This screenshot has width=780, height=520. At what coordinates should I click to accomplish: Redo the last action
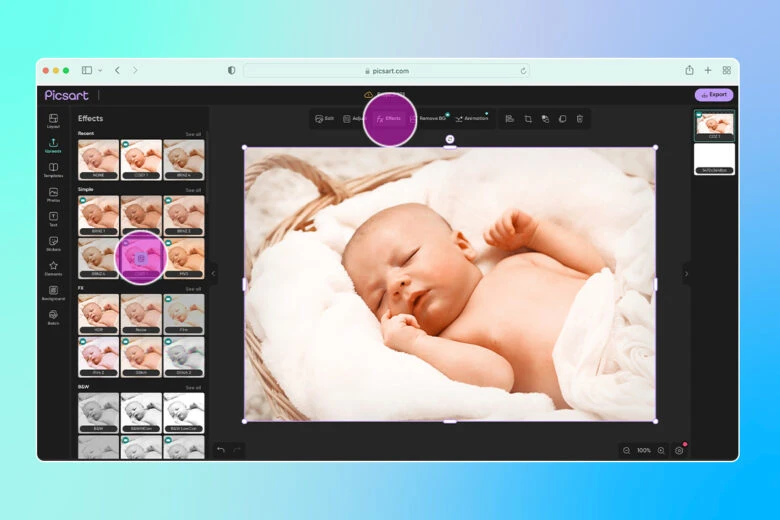tap(237, 450)
